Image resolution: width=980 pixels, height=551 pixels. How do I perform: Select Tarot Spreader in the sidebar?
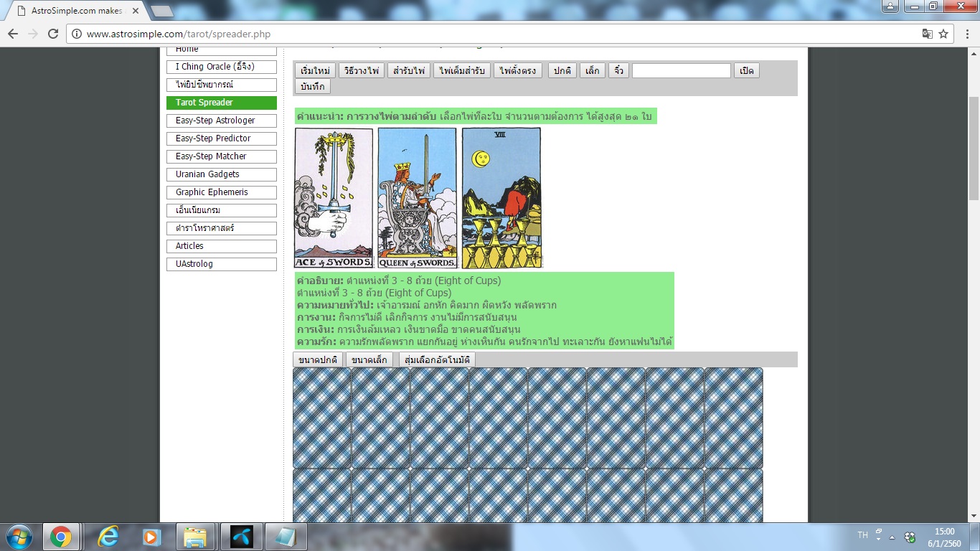tap(222, 103)
